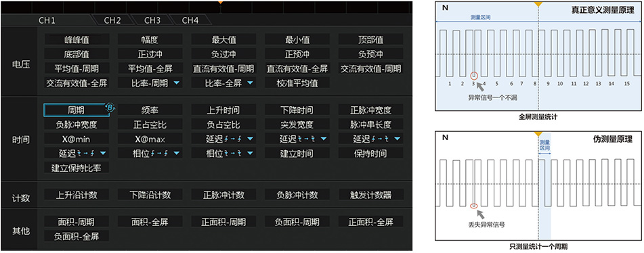
Task: Select 平均值-周期 measurement
Action: pos(77,68)
